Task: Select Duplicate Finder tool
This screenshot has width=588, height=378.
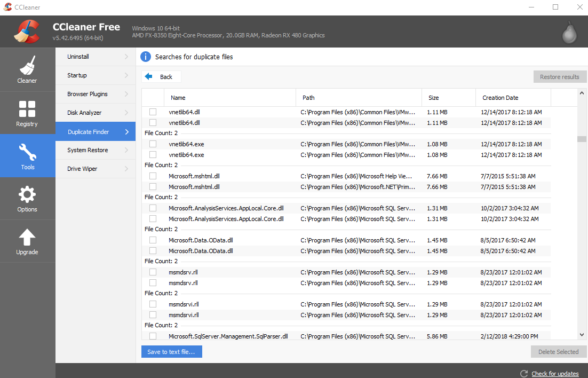Action: pyautogui.click(x=96, y=132)
